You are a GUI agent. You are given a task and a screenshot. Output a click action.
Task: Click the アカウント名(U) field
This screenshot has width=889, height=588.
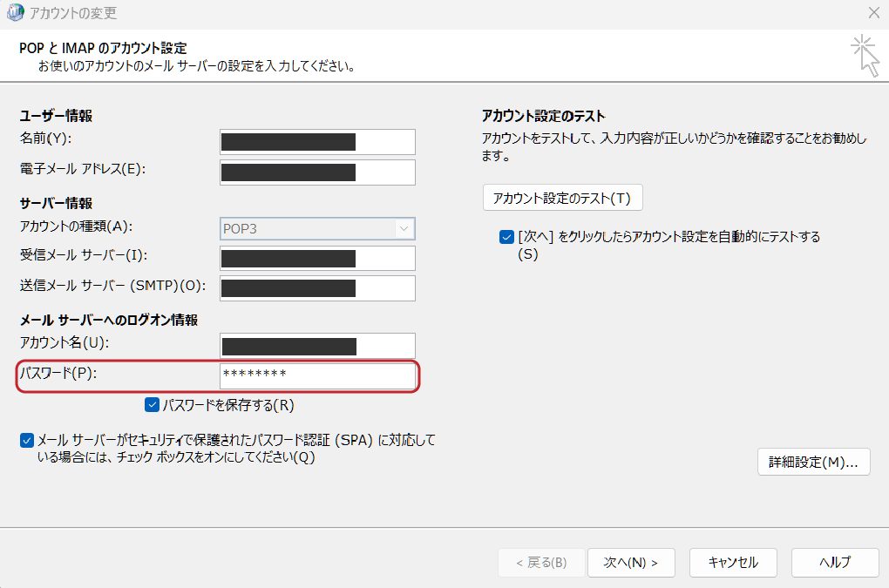tap(317, 346)
